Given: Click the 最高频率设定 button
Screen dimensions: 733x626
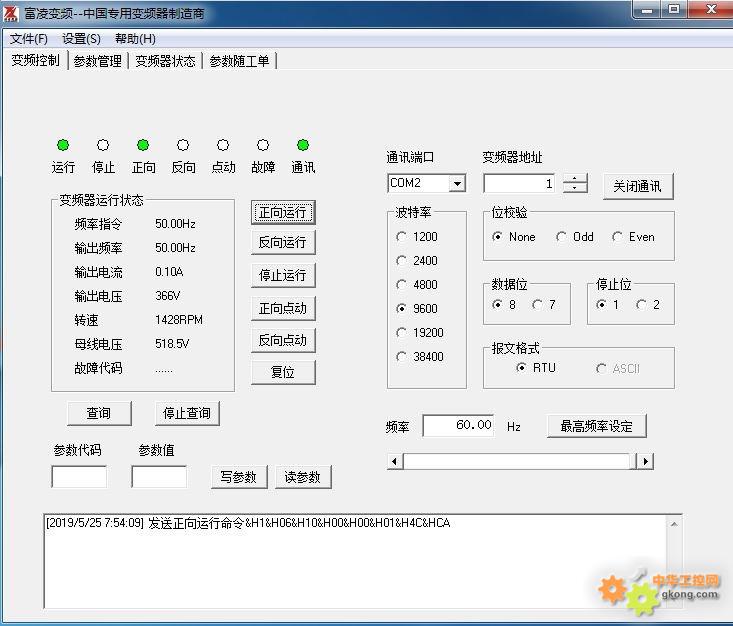Looking at the screenshot, I should 596,426.
